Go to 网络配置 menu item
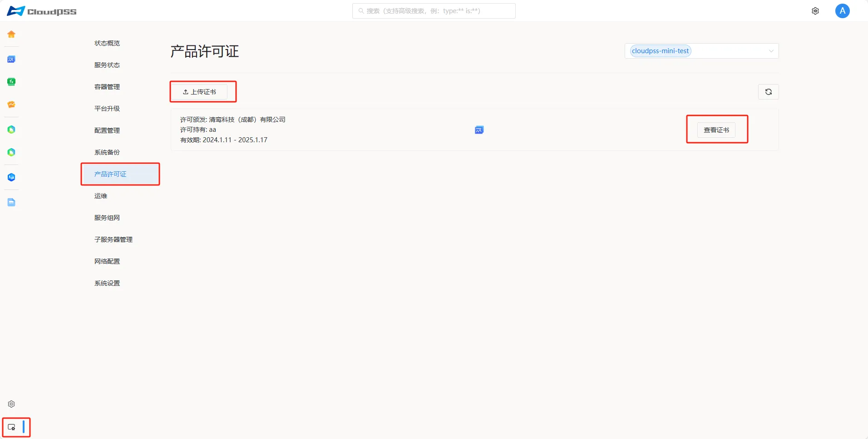868x439 pixels. tap(107, 261)
